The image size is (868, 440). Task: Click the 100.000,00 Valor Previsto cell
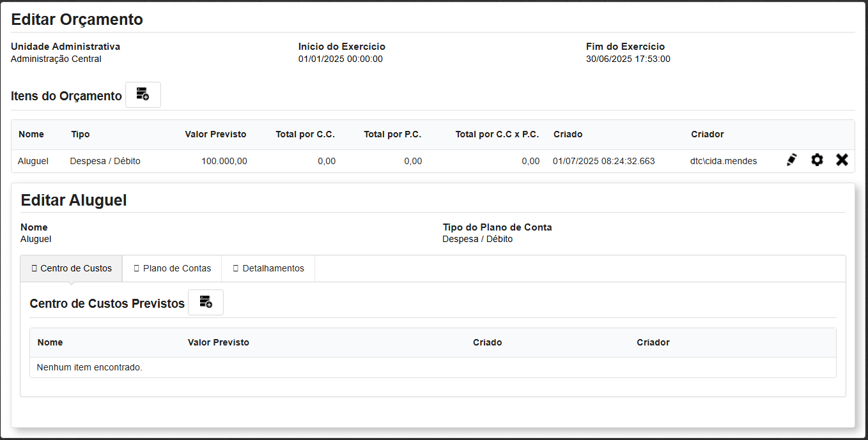(224, 161)
